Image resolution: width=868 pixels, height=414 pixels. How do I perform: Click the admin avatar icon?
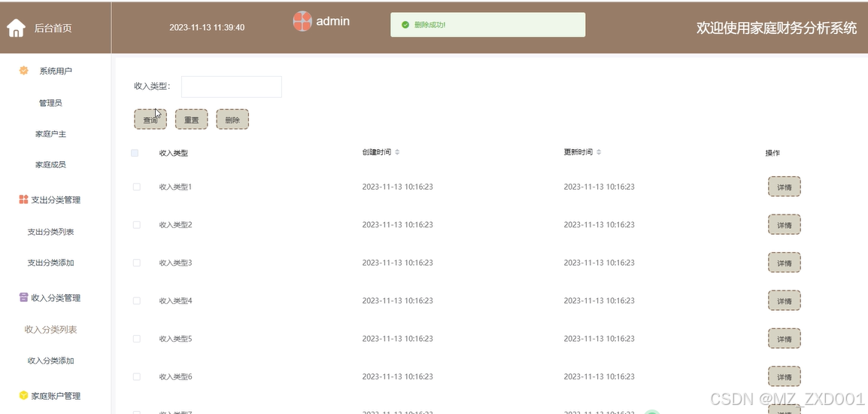pos(302,21)
